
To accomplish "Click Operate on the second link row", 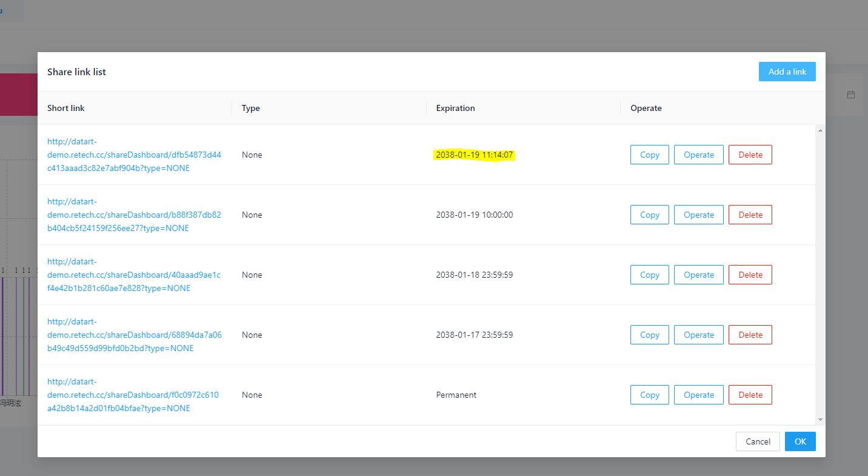I will 698,215.
